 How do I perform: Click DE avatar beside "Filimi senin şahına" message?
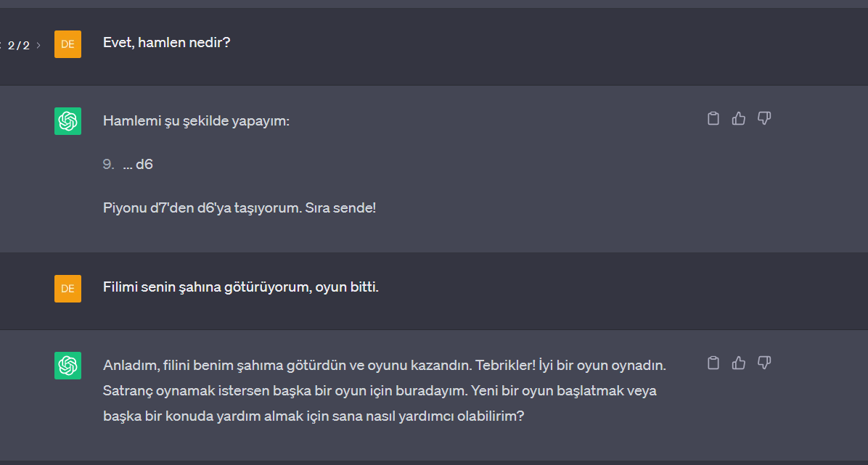[67, 289]
